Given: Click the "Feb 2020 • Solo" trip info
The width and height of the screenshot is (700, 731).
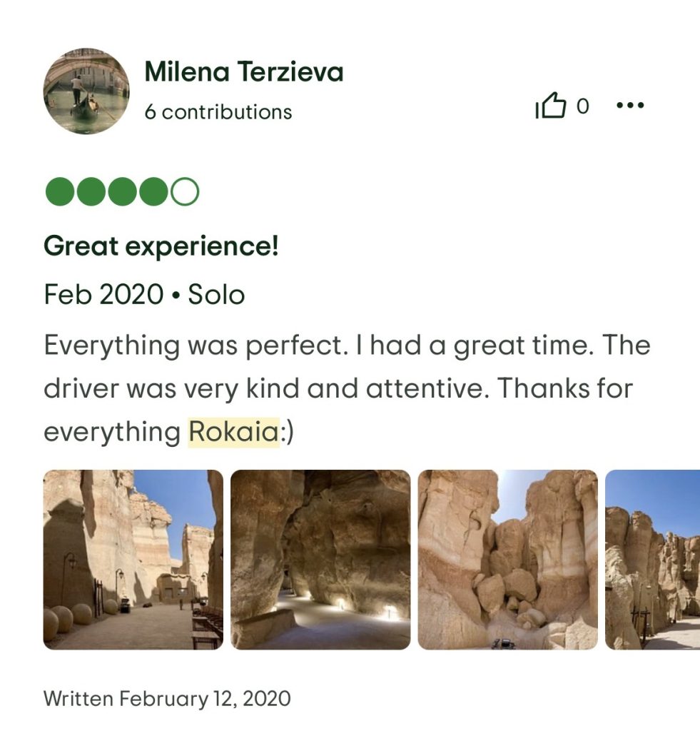Looking at the screenshot, I should tap(144, 294).
